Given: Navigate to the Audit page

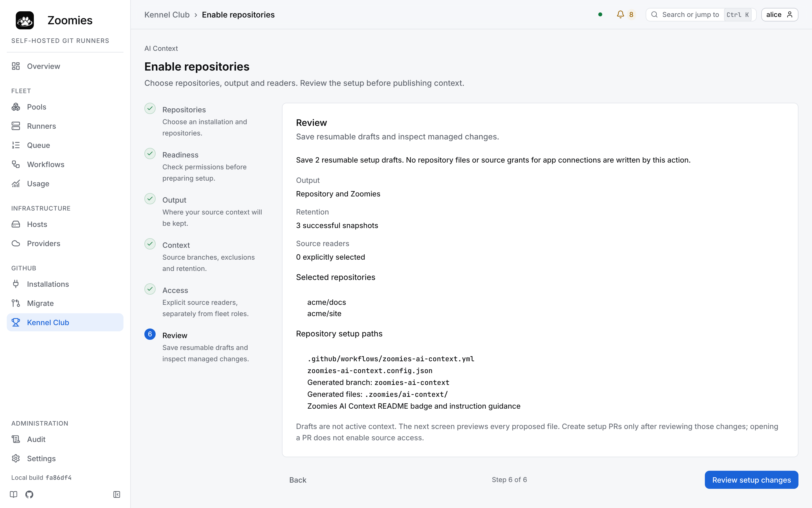Looking at the screenshot, I should (65, 439).
